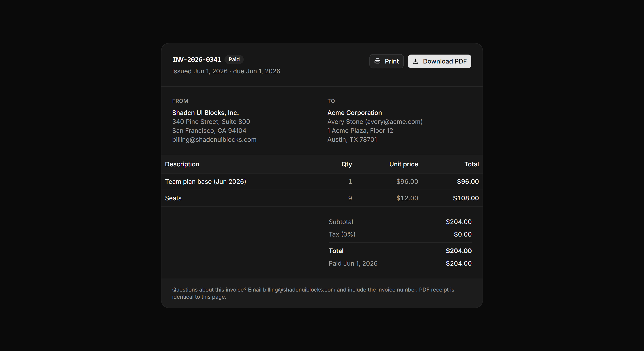The image size is (644, 351).
Task: Click quantity 1 in Team plan row
Action: click(x=350, y=182)
